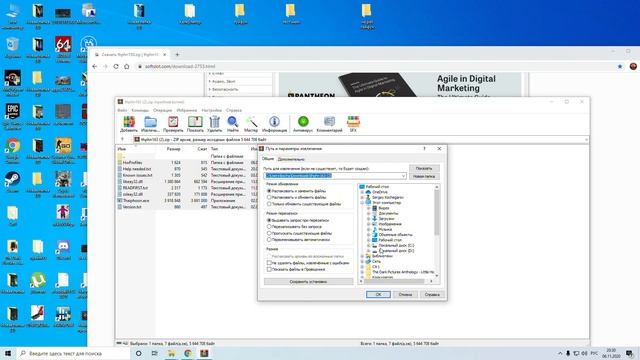Expand the 'Загрузки' tree node
Viewport: 640px width, 360px height.
coord(369,218)
